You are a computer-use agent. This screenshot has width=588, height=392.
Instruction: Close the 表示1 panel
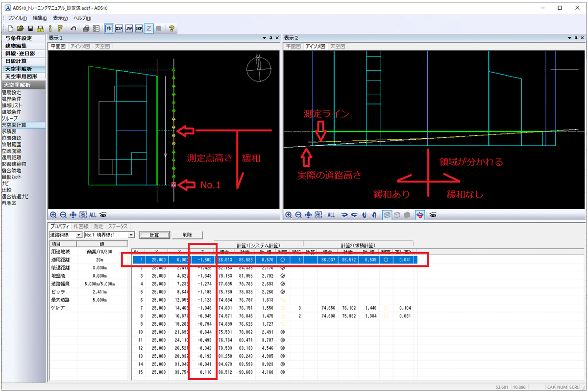coord(277,38)
